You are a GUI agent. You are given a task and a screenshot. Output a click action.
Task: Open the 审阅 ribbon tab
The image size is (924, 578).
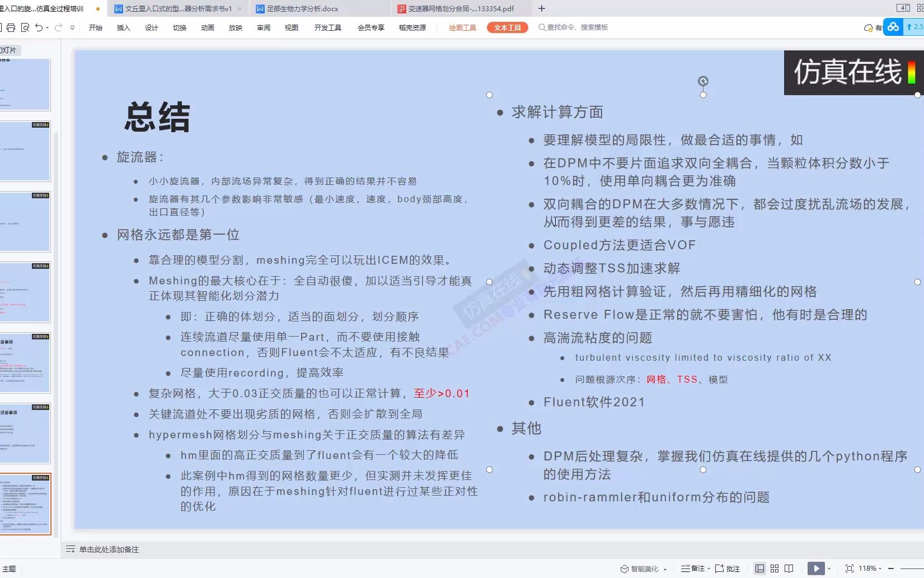264,27
